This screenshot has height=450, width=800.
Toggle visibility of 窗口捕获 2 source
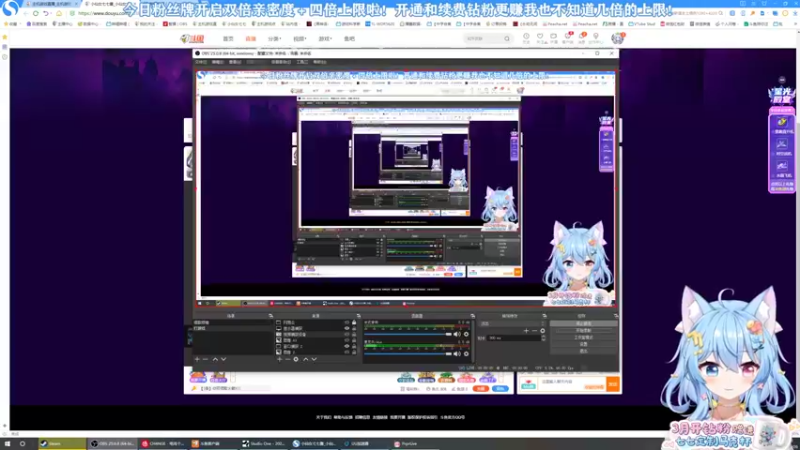(347, 346)
